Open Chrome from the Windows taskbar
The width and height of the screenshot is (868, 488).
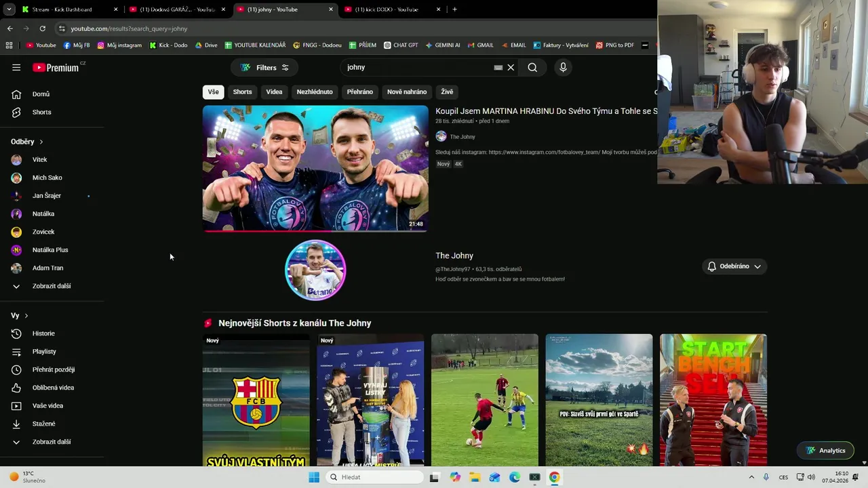pyautogui.click(x=554, y=477)
